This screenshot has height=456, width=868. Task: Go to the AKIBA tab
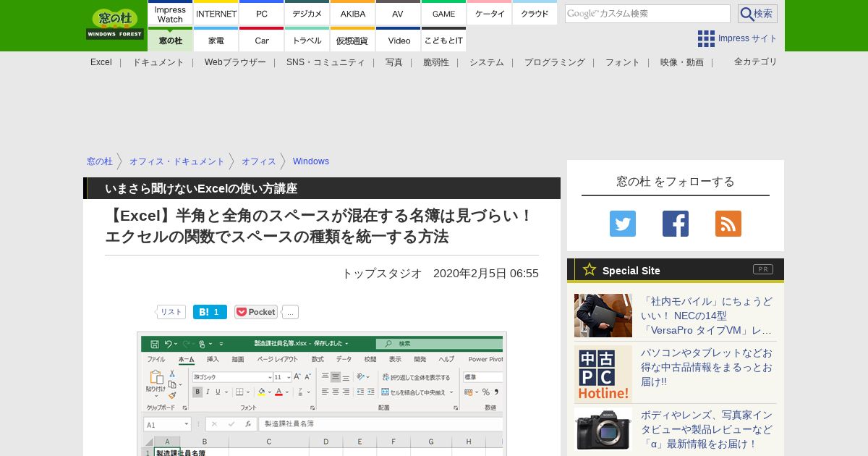click(x=353, y=13)
